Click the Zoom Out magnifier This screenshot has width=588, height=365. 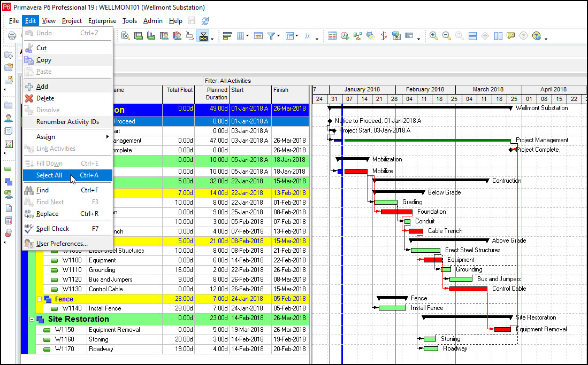[x=446, y=36]
